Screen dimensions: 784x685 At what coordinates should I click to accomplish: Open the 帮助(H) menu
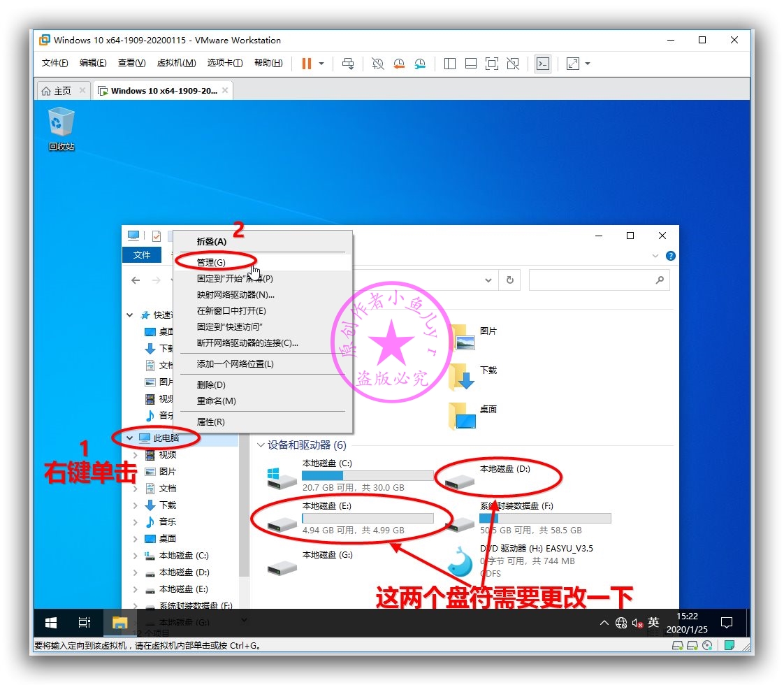tap(268, 63)
